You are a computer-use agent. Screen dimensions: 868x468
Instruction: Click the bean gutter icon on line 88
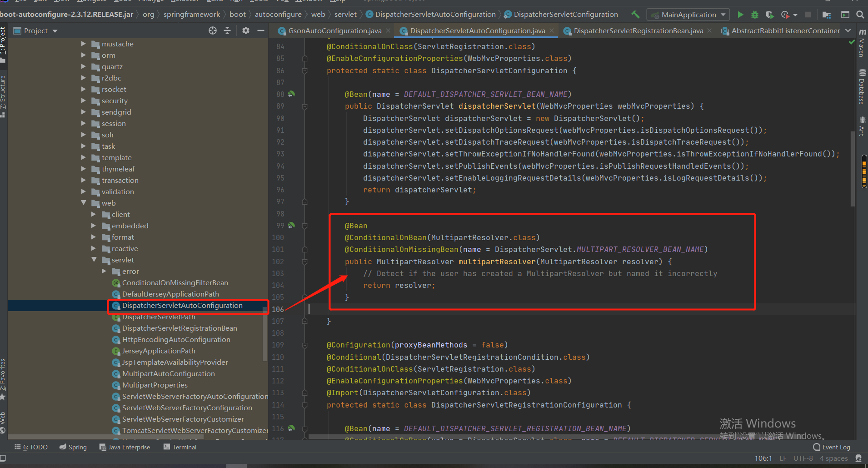pyautogui.click(x=292, y=94)
